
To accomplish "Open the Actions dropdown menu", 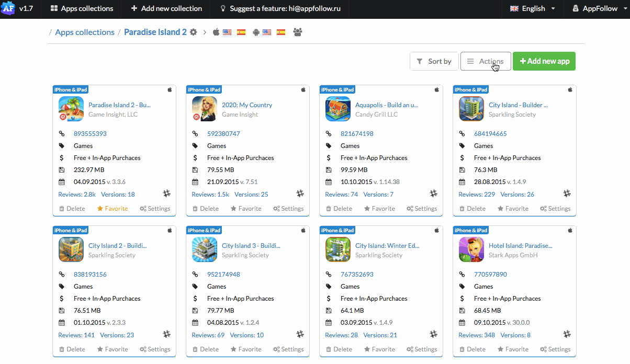I will [x=485, y=61].
